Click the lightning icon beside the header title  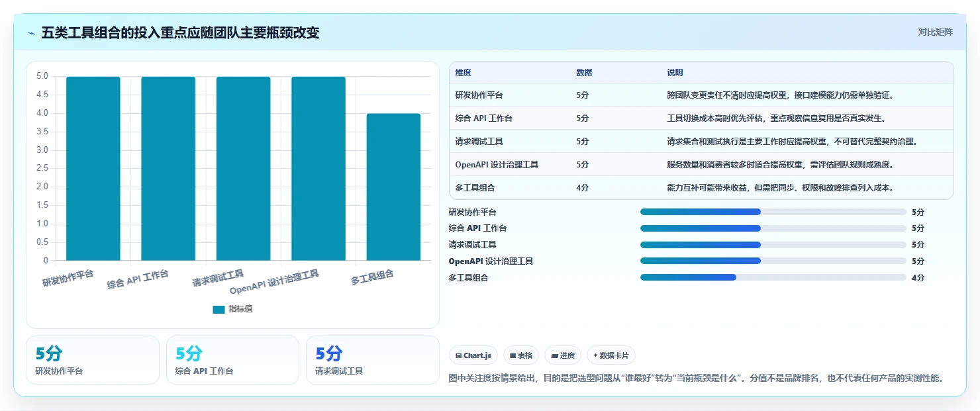tap(31, 33)
